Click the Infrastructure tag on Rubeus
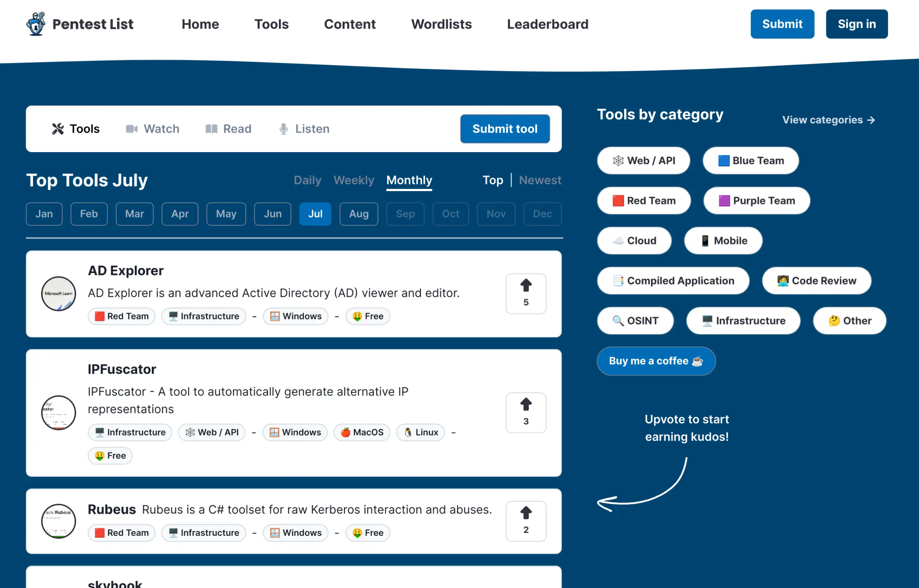919x588 pixels. click(x=204, y=533)
